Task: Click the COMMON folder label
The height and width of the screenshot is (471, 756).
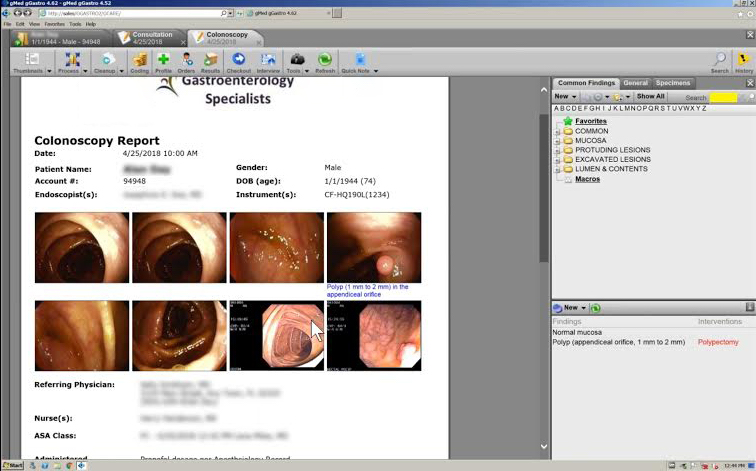Action: tap(592, 131)
